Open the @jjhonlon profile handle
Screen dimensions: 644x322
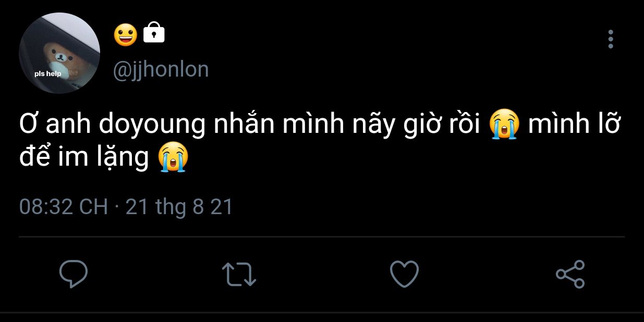coord(161,69)
